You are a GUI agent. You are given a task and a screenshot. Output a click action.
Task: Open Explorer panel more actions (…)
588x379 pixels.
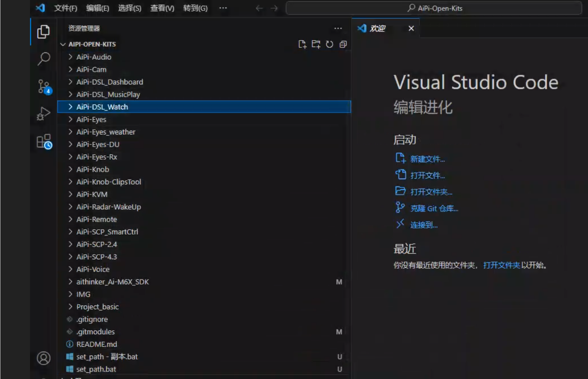coord(338,28)
